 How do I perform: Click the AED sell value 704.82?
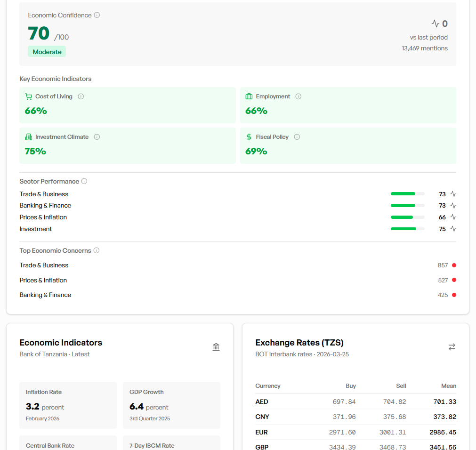[x=395, y=402]
